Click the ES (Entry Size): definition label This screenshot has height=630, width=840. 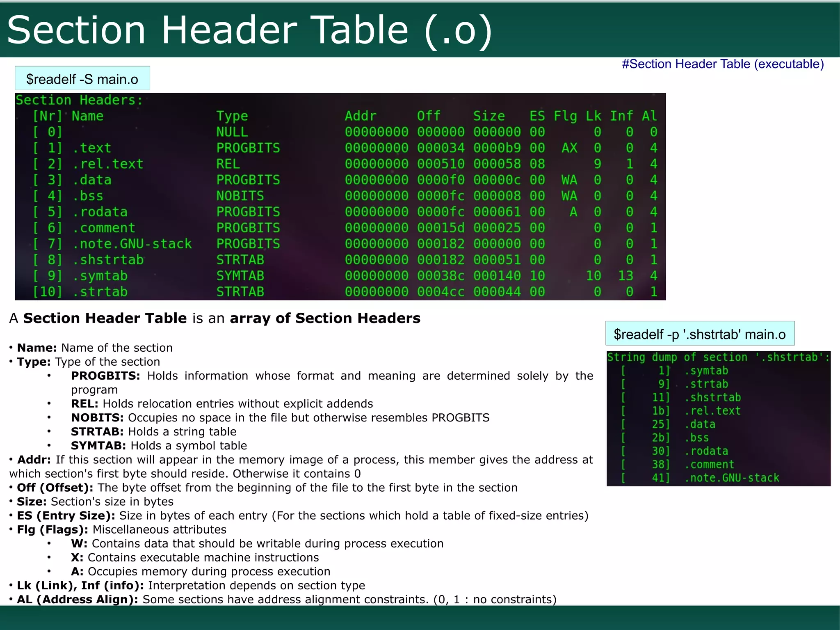point(66,515)
